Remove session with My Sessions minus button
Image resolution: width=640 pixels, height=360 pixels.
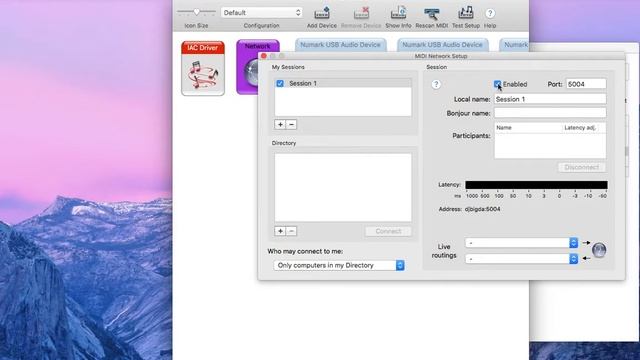point(291,124)
